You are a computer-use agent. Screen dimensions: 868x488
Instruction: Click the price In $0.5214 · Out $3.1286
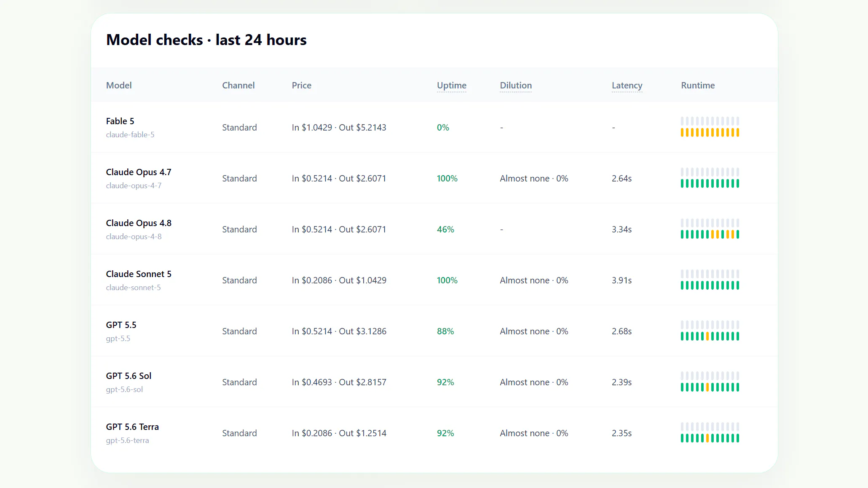click(x=339, y=331)
